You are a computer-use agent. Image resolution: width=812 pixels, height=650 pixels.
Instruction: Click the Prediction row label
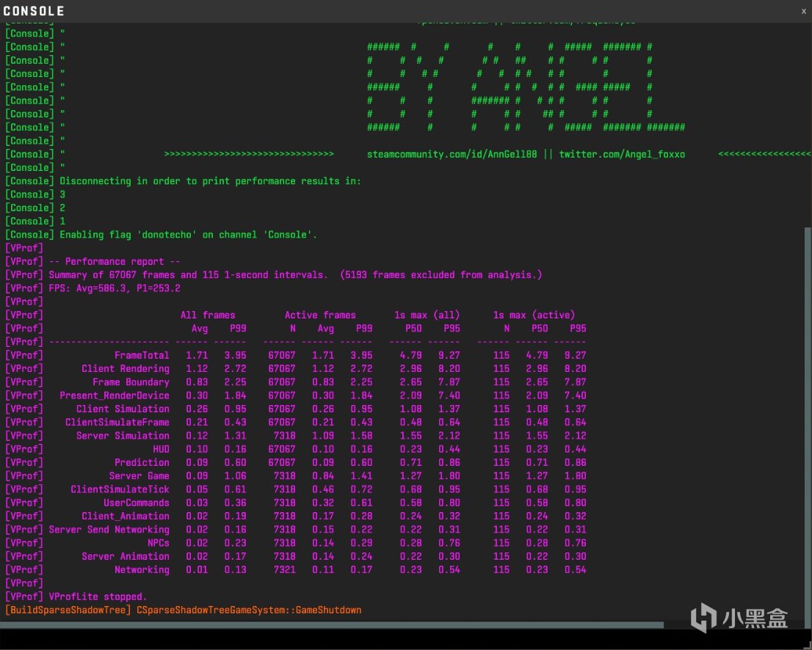[x=142, y=463]
